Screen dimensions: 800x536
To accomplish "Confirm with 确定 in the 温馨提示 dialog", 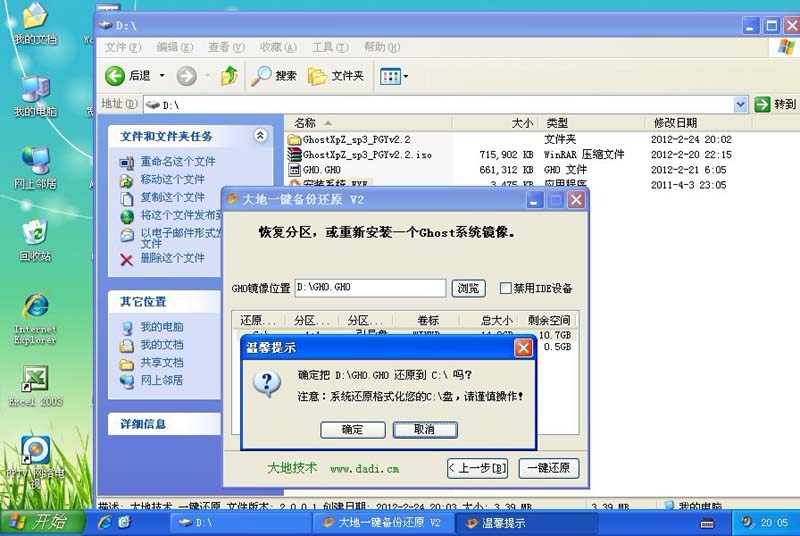I will [353, 429].
